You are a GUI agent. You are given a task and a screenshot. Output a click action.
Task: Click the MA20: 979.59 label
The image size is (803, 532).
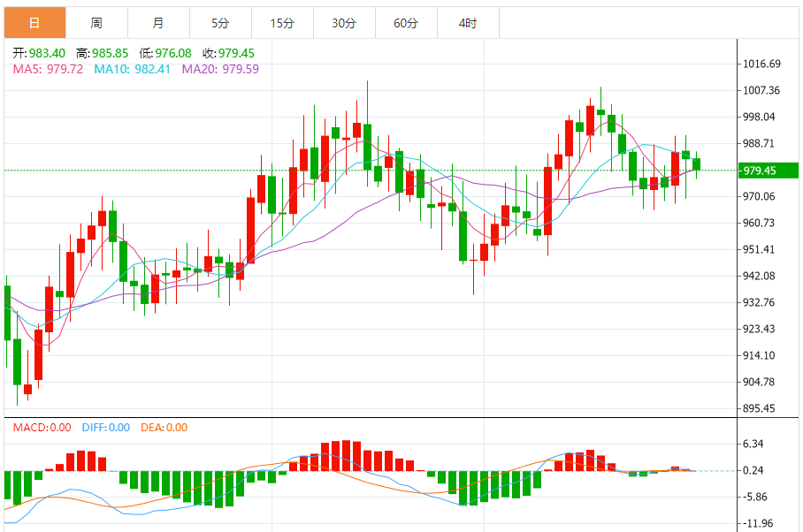pos(221,69)
